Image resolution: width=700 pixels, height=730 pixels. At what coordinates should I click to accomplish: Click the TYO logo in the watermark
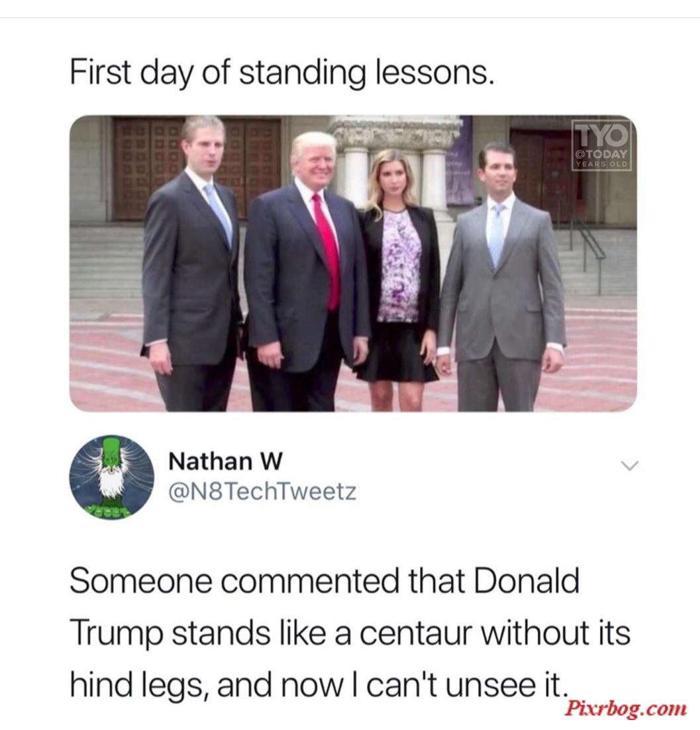pyautogui.click(x=603, y=136)
